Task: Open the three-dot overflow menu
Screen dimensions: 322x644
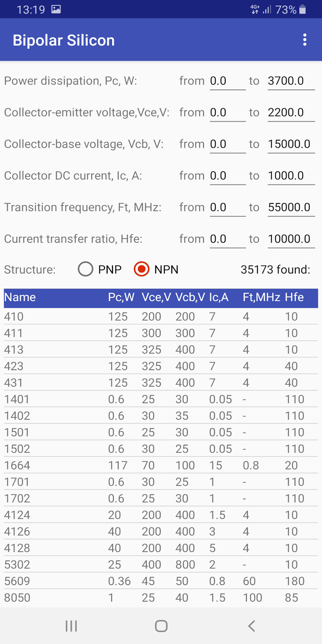Action: pyautogui.click(x=305, y=40)
